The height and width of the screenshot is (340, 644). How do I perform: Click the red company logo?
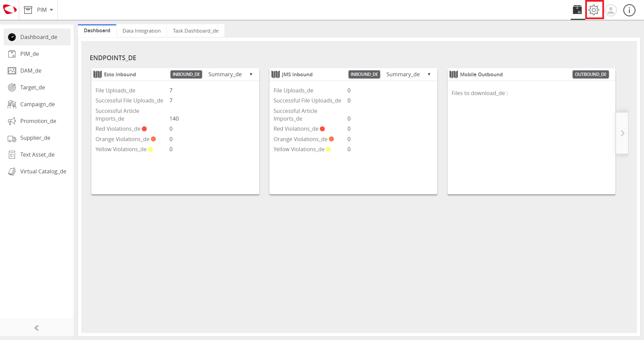click(9, 9)
